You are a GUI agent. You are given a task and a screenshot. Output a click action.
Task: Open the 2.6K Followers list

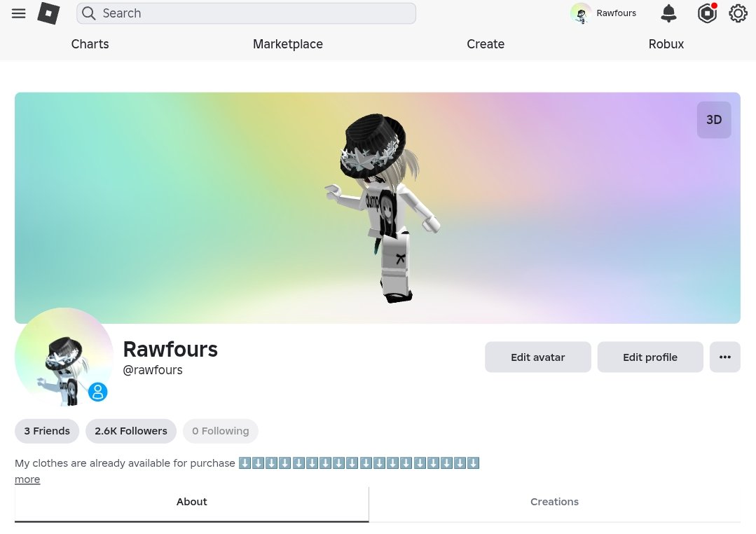[130, 431]
